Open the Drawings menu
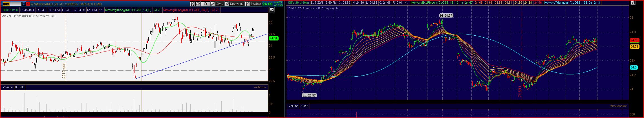 click(237, 4)
